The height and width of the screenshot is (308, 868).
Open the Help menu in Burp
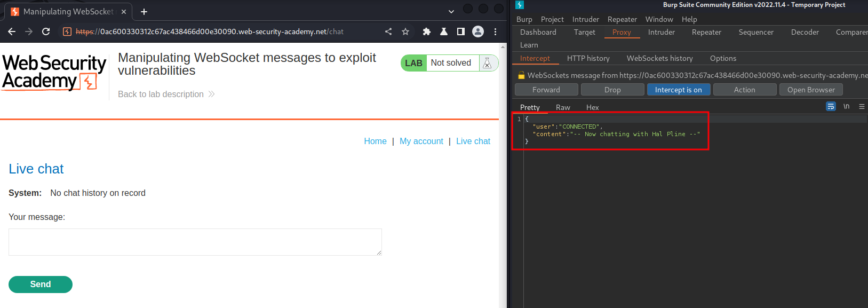(689, 19)
